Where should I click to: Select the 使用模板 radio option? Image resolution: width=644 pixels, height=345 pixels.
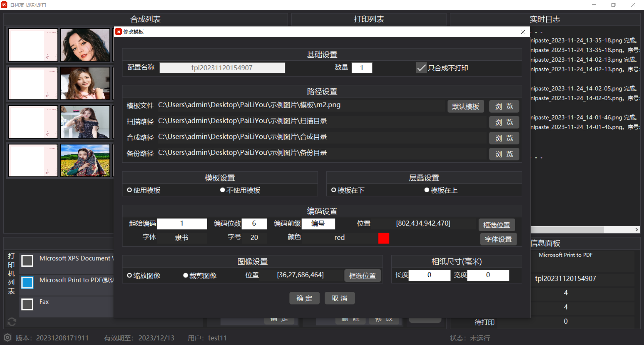pyautogui.click(x=129, y=190)
